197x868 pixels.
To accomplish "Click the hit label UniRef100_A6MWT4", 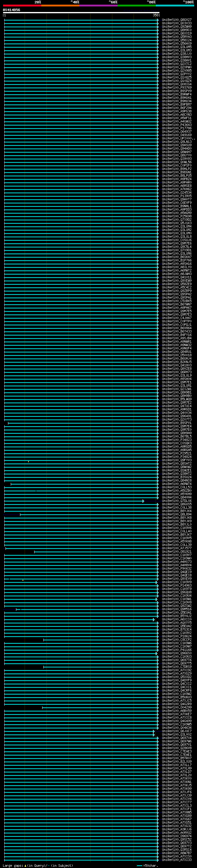I will 177,484.
